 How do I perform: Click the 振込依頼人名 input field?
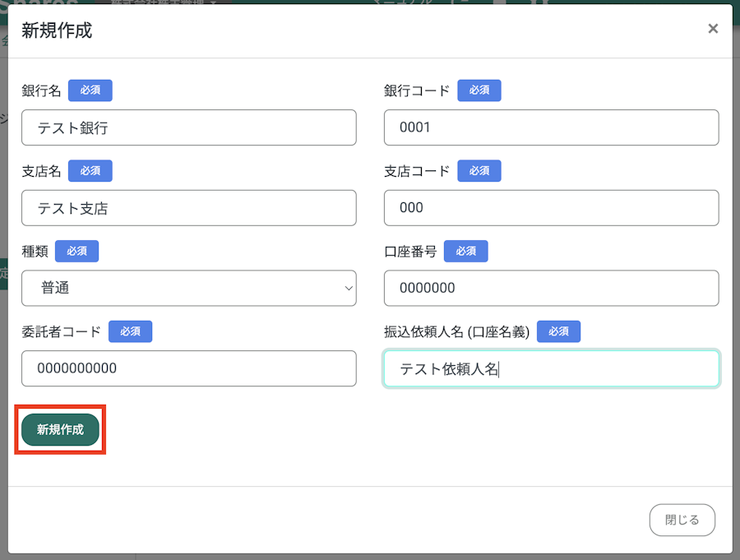tap(551, 368)
